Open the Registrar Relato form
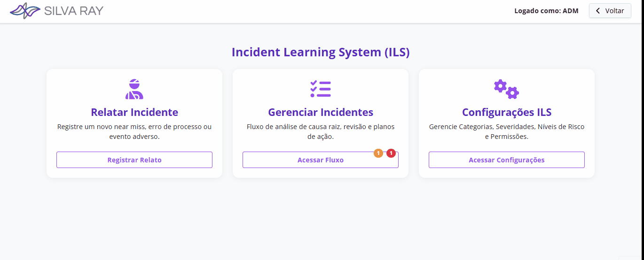 pos(134,160)
